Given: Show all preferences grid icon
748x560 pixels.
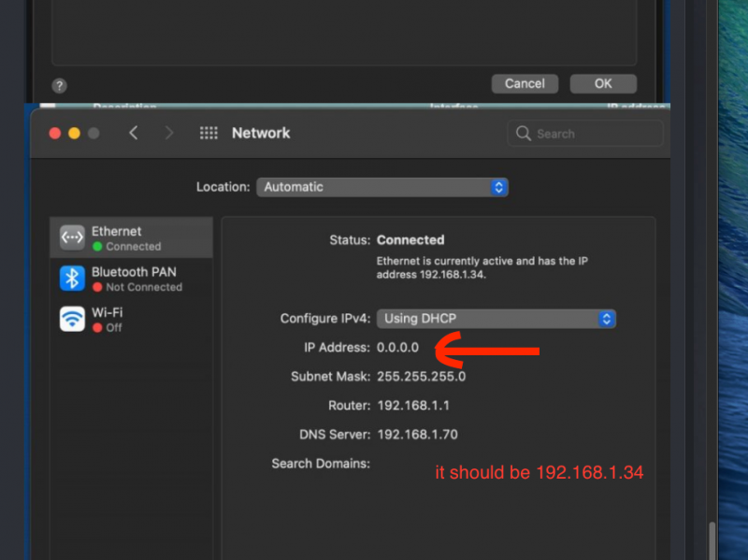Looking at the screenshot, I should click(x=209, y=133).
